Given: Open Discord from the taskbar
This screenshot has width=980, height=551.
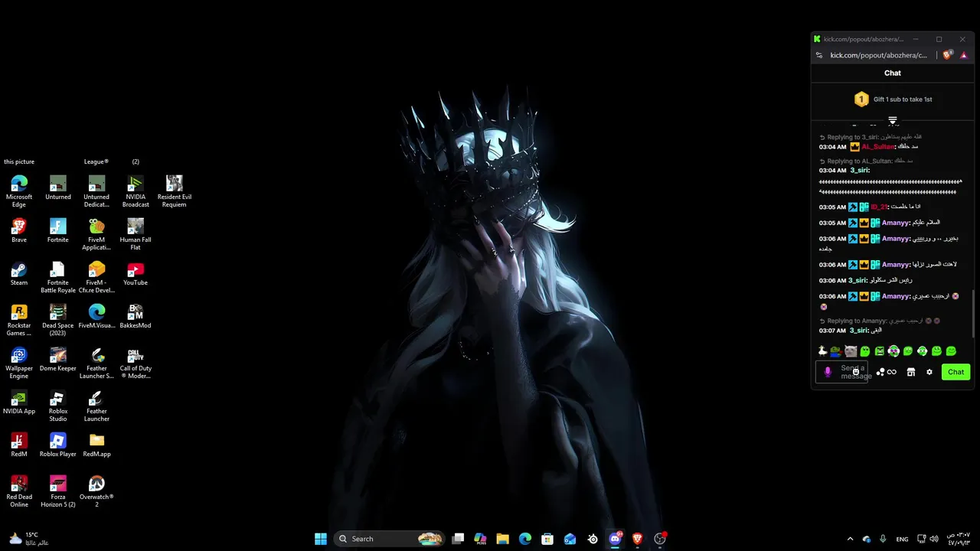Looking at the screenshot, I should click(x=615, y=539).
